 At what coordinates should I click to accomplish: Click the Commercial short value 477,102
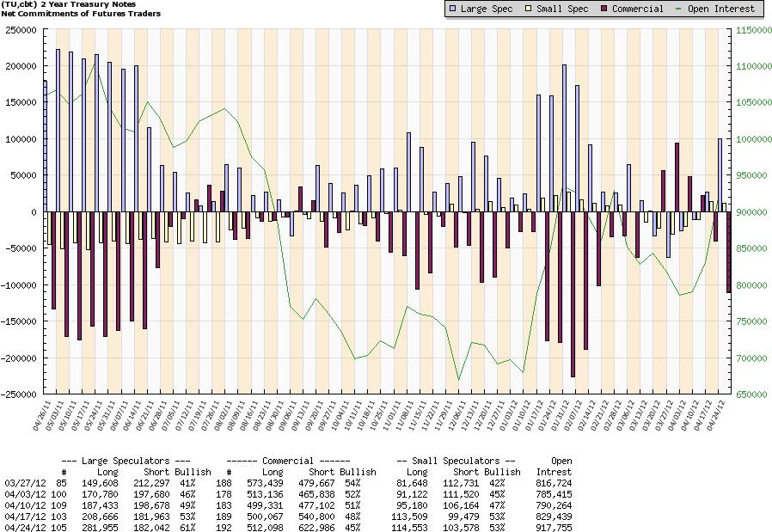(316, 506)
